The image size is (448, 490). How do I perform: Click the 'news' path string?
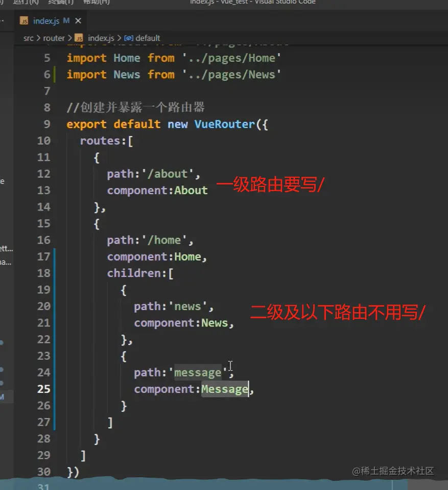point(188,307)
